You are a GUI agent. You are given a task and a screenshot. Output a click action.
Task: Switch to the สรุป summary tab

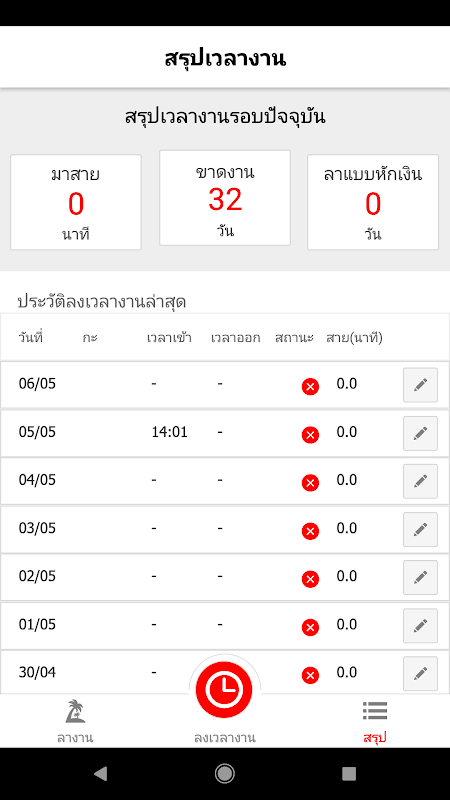pyautogui.click(x=375, y=722)
